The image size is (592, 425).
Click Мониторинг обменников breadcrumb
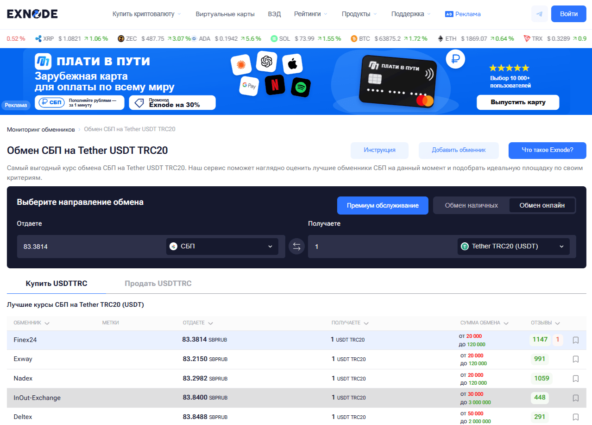coord(41,129)
